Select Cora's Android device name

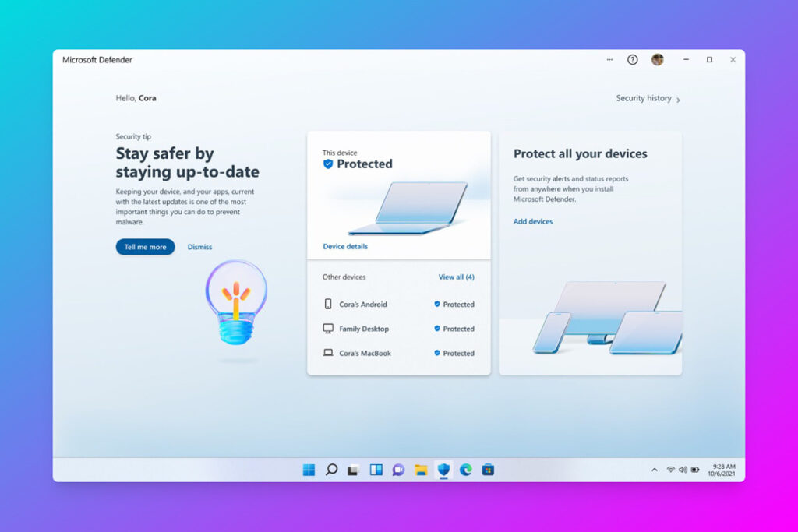(x=363, y=304)
